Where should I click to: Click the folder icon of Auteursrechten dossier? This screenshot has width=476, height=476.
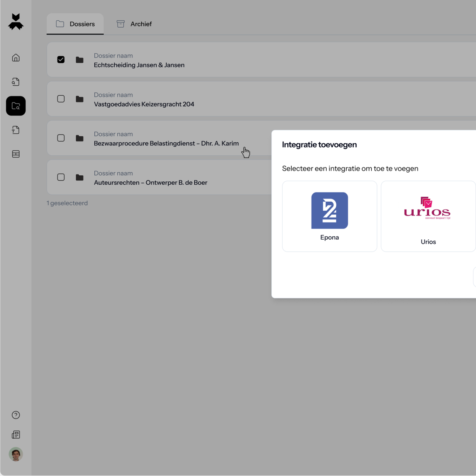point(80,177)
